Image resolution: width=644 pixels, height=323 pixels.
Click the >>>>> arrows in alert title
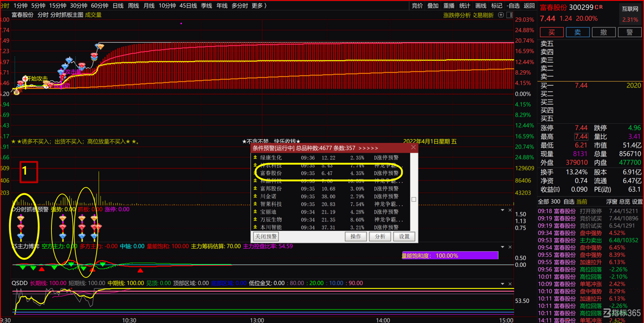(368, 148)
